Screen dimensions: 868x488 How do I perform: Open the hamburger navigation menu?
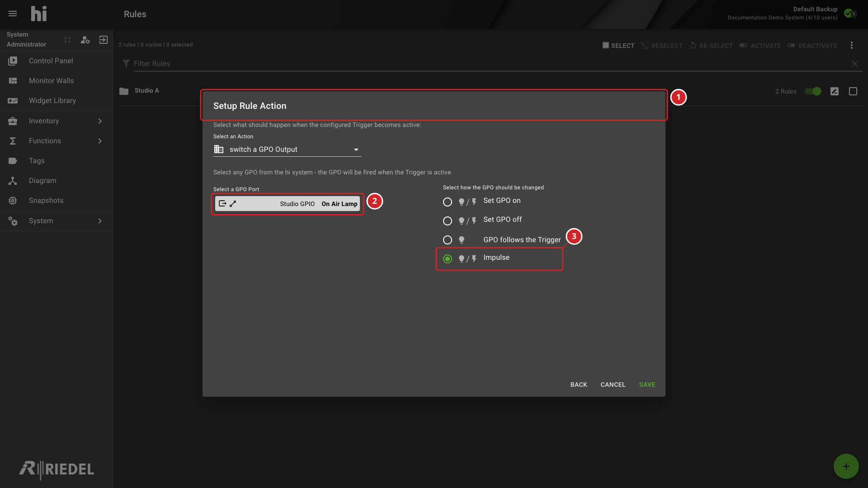click(13, 14)
